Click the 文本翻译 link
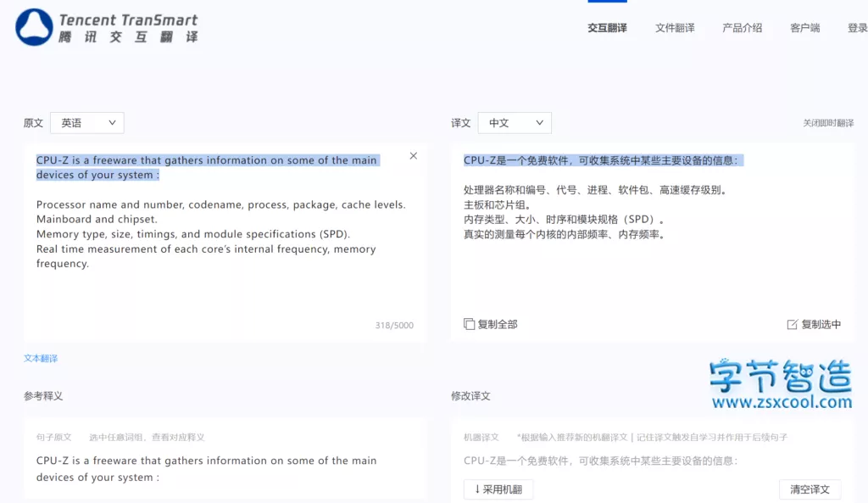The width and height of the screenshot is (868, 503). coord(41,359)
